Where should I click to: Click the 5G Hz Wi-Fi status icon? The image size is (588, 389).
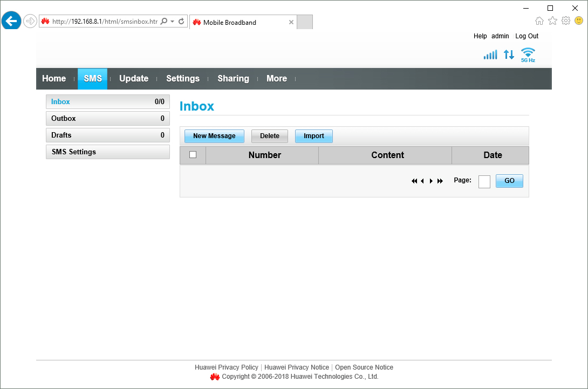(528, 54)
